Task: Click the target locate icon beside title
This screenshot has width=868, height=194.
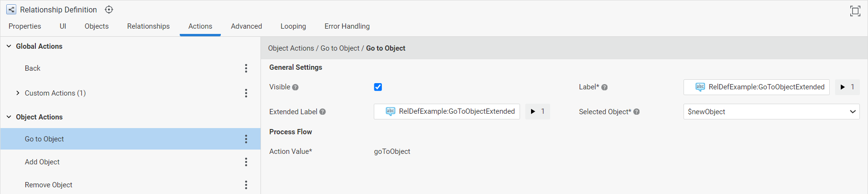Action: point(109,10)
